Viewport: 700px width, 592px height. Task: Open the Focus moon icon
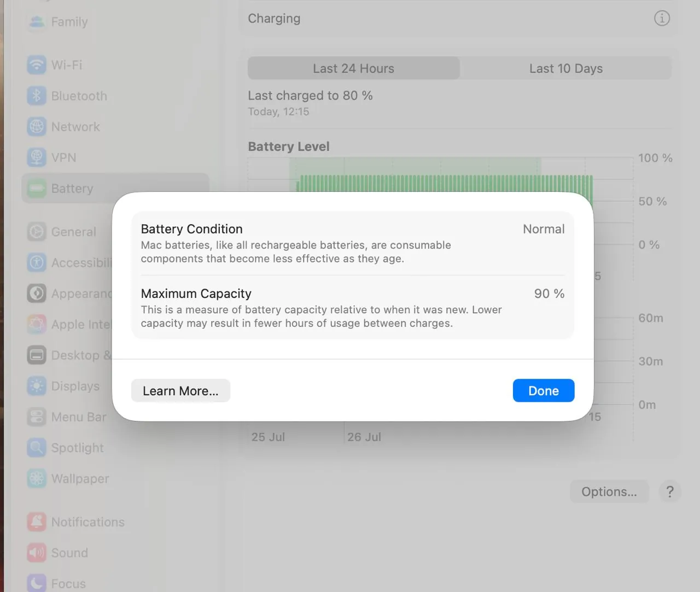pos(37,583)
